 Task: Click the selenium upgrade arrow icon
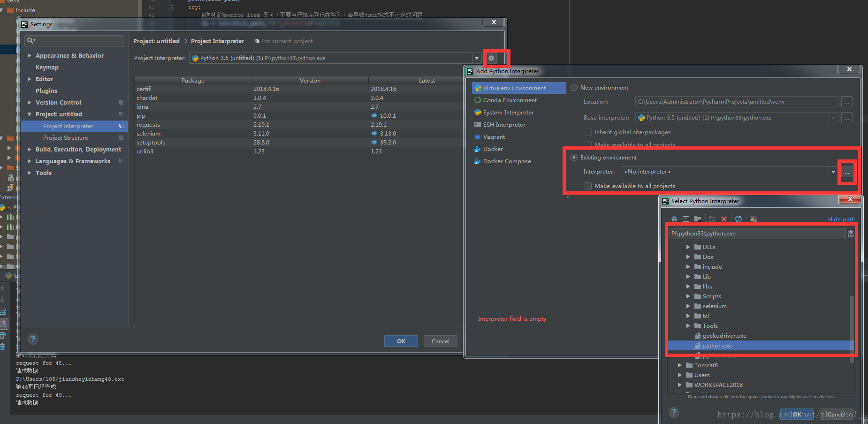pyautogui.click(x=374, y=133)
